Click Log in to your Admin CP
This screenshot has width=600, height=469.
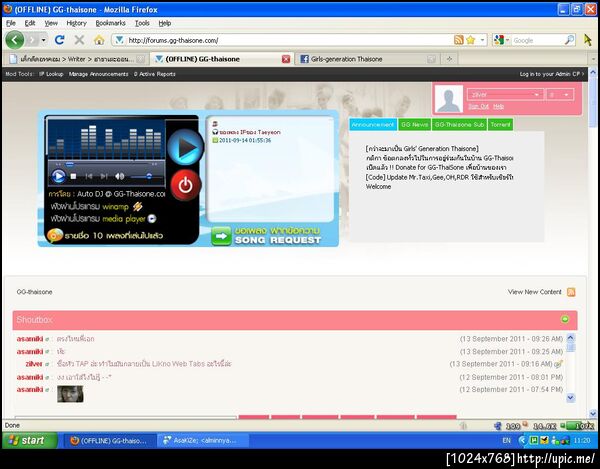point(551,74)
